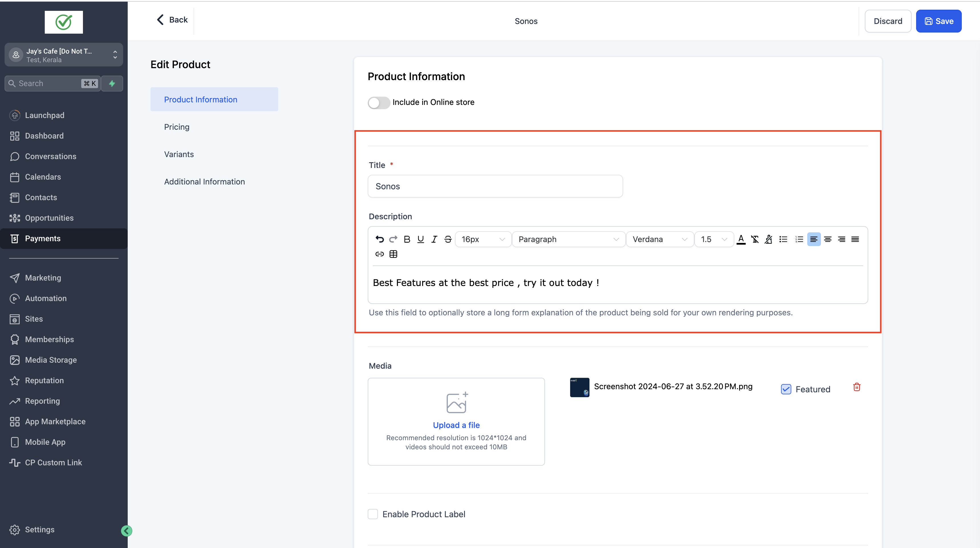Insert a hyperlink in description
980x548 pixels.
tap(379, 254)
